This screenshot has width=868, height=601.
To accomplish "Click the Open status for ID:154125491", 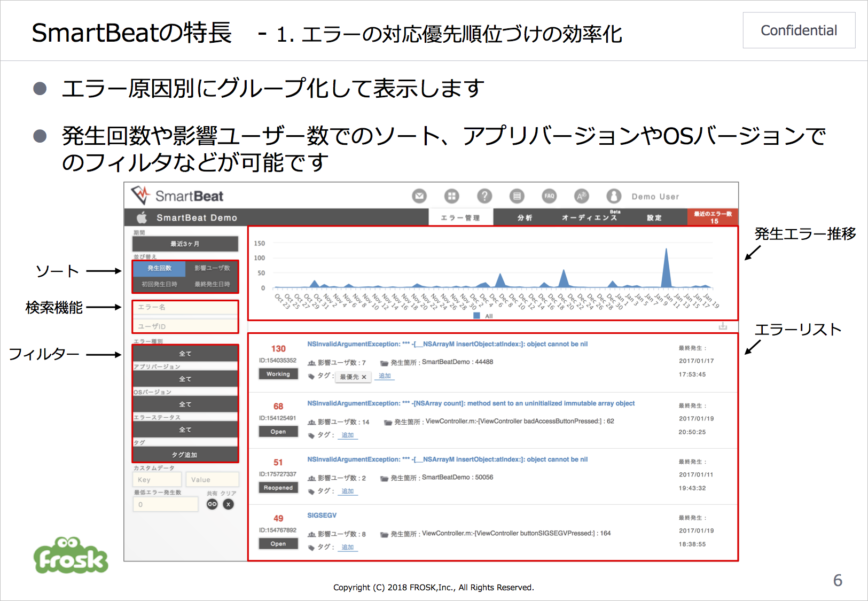I will (x=278, y=432).
